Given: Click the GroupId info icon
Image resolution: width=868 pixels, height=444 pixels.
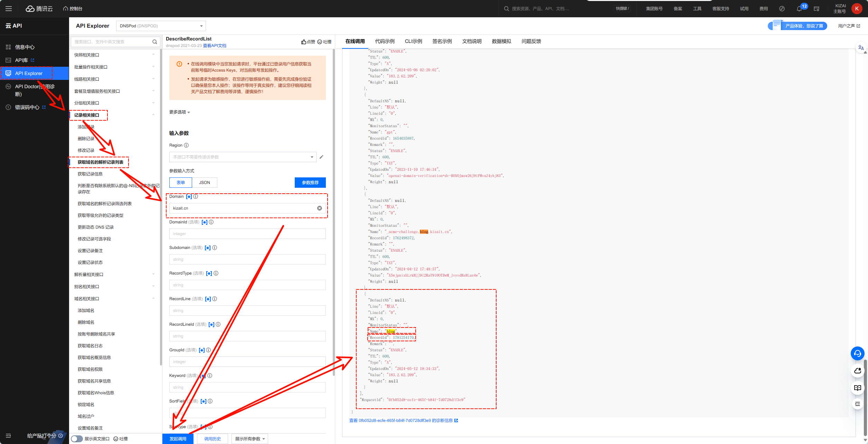Looking at the screenshot, I should pyautogui.click(x=208, y=350).
